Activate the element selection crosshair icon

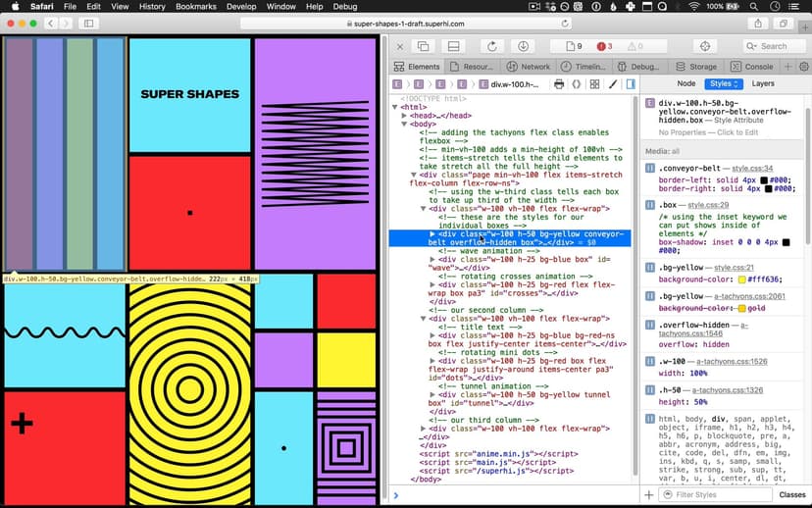pyautogui.click(x=704, y=46)
